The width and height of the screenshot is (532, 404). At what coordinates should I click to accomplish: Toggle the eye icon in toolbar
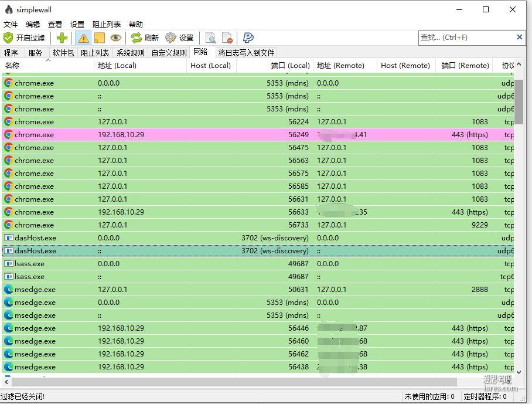click(x=115, y=38)
